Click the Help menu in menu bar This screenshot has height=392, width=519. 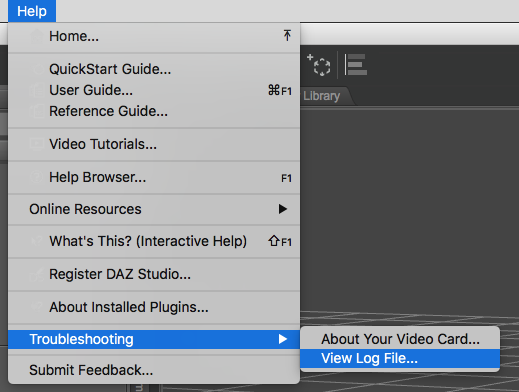[32, 11]
